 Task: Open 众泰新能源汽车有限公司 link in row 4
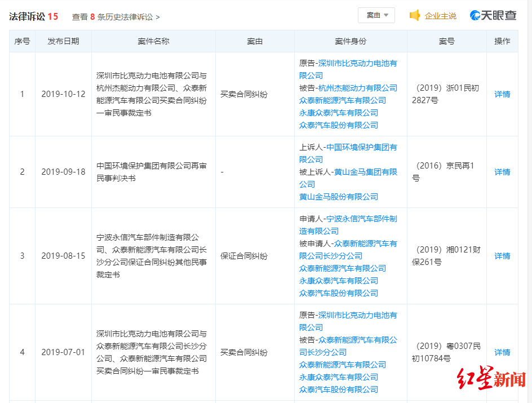click(343, 365)
